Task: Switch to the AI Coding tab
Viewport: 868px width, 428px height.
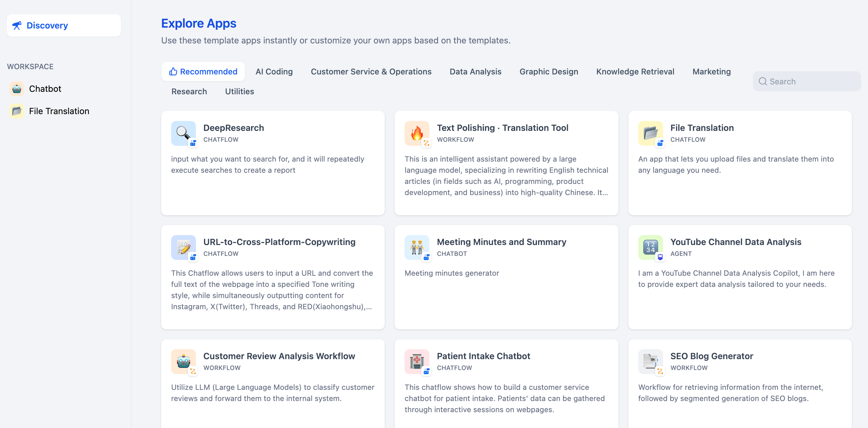Action: point(274,71)
